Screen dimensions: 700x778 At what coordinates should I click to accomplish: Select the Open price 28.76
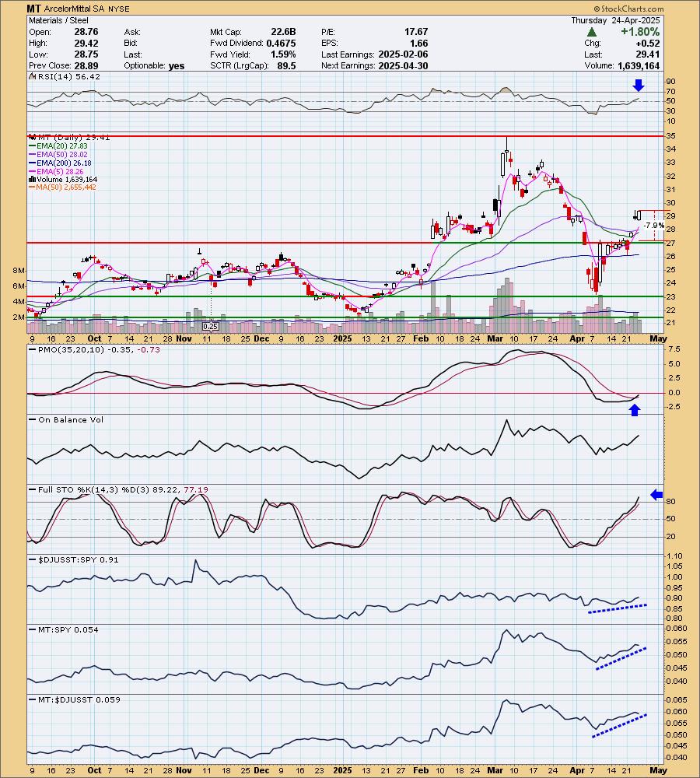coord(86,32)
